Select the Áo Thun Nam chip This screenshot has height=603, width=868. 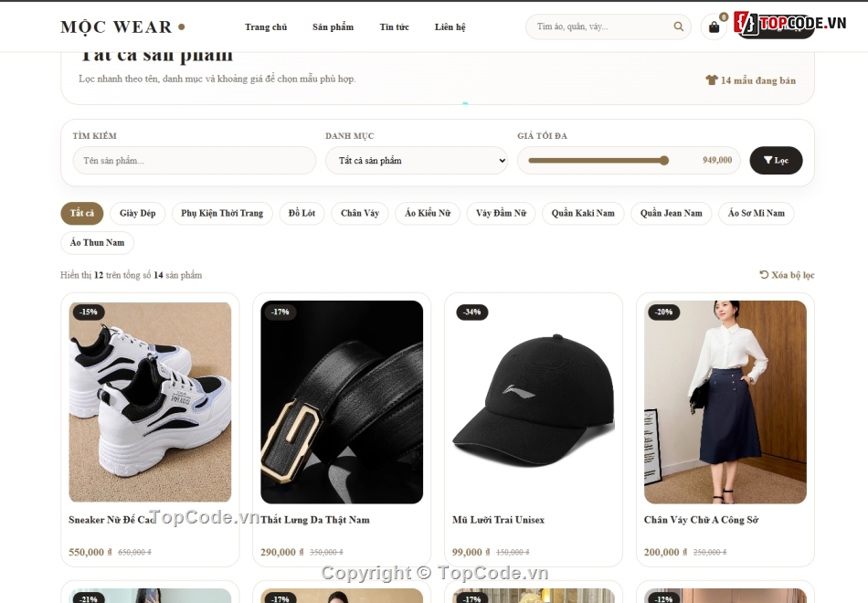pyautogui.click(x=97, y=242)
